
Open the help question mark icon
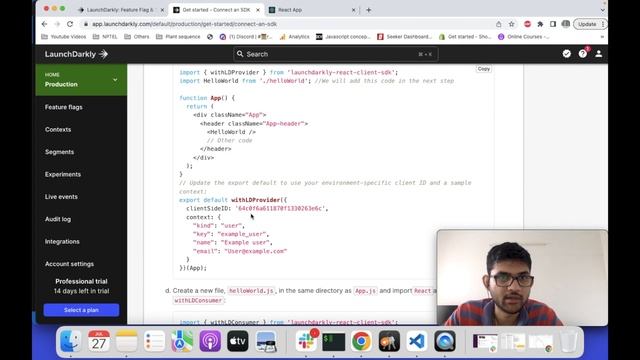tap(582, 53)
